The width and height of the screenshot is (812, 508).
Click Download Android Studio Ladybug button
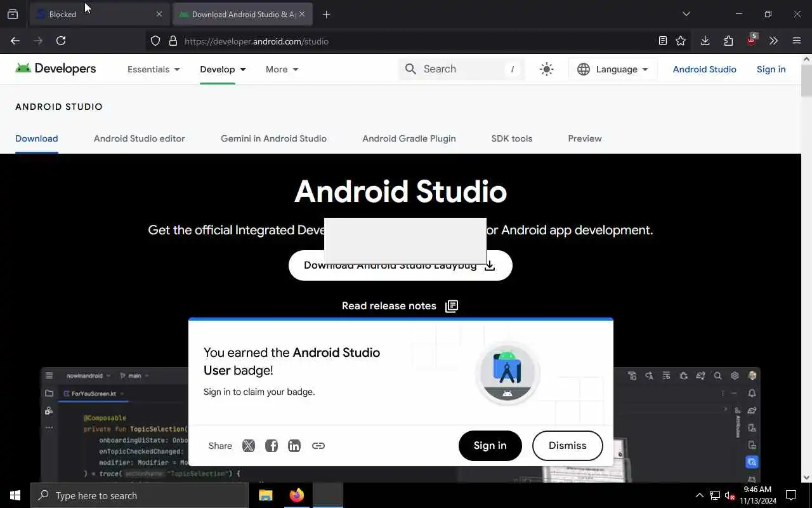click(x=400, y=265)
